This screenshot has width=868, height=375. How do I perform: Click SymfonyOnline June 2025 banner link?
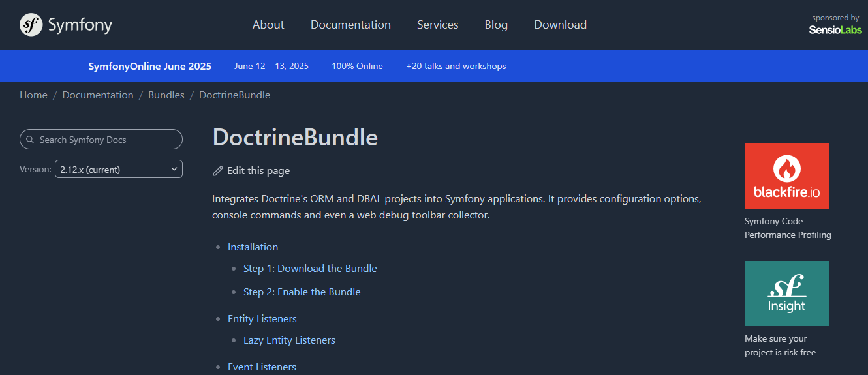point(150,66)
